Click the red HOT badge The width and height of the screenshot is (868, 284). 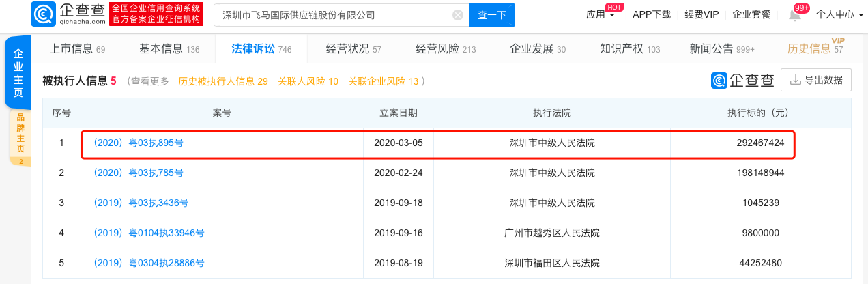point(614,7)
